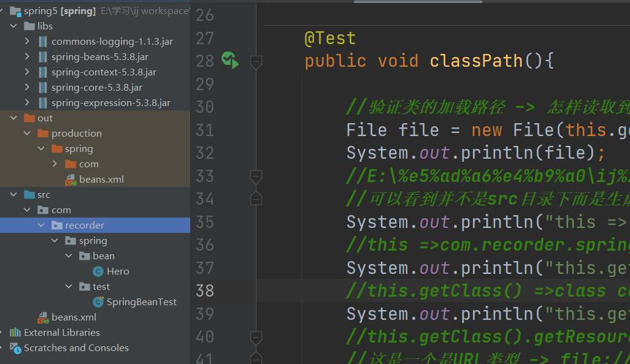This screenshot has width=630, height=364.
Task: Open the Hero class file
Action: coord(118,271)
